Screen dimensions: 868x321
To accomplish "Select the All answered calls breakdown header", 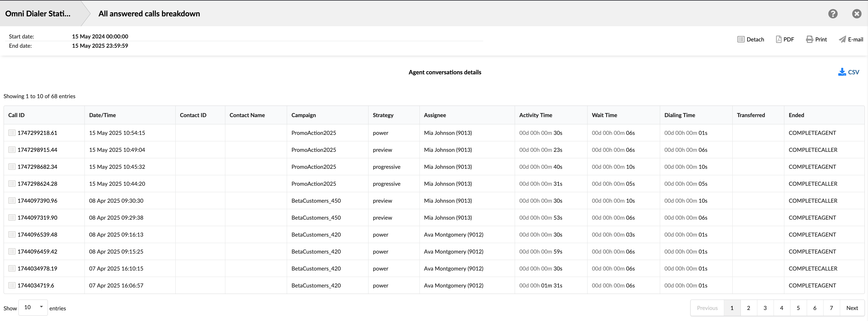I will point(149,13).
